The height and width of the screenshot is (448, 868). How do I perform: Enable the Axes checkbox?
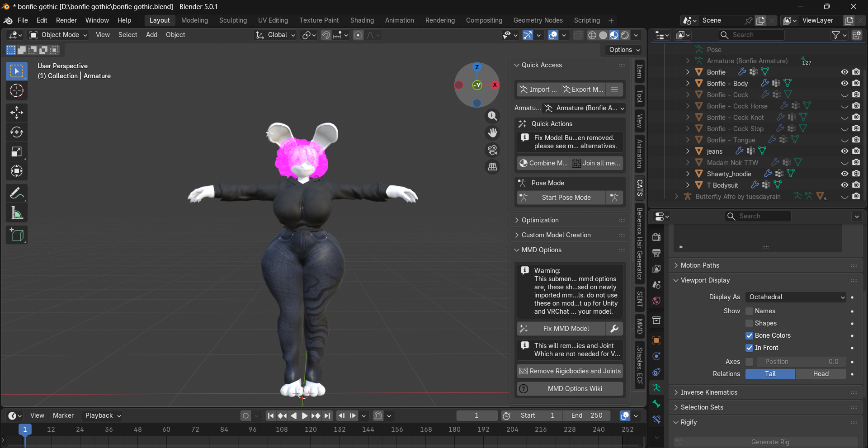pos(749,362)
